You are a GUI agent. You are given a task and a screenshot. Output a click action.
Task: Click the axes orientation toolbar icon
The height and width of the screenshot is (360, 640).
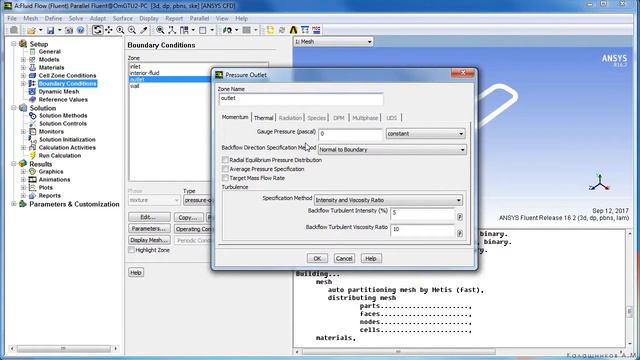(172, 30)
